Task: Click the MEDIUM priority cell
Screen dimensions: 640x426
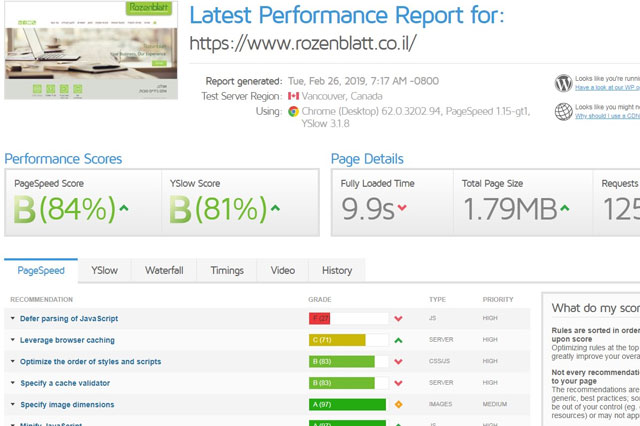Action: [495, 404]
